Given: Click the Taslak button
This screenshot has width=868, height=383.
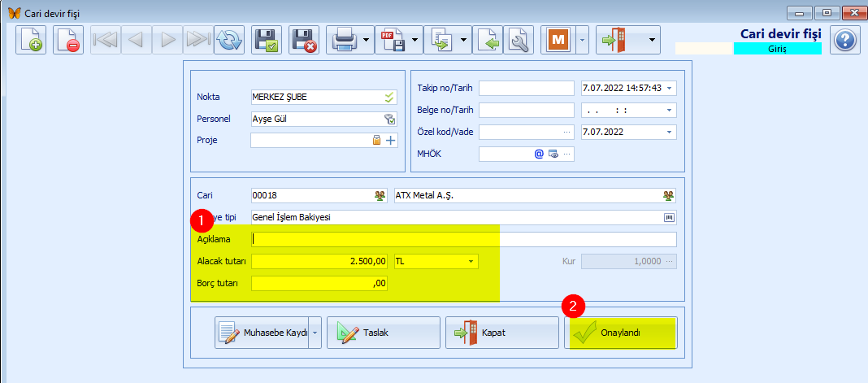Looking at the screenshot, I should click(x=384, y=333).
